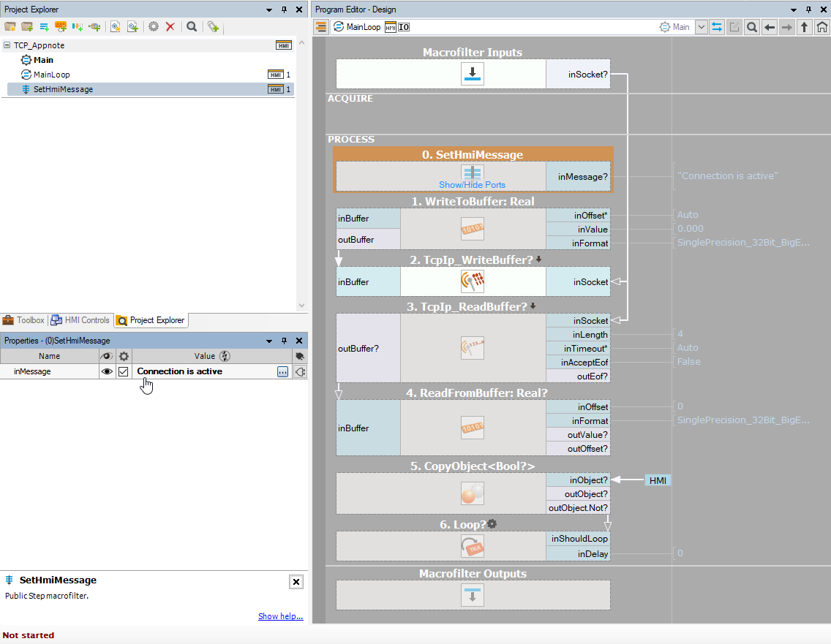831x644 pixels.
Task: Click the plug connect icon in inMessage row
Action: (x=300, y=371)
